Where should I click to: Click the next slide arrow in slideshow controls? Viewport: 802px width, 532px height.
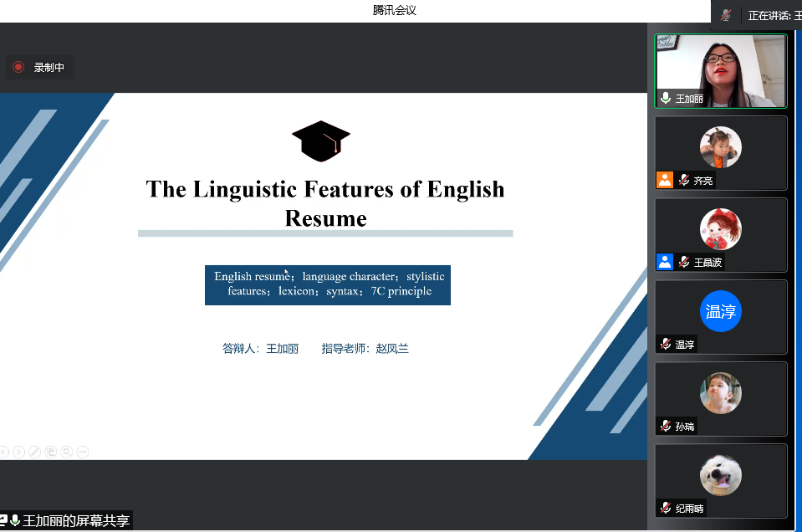[19, 453]
